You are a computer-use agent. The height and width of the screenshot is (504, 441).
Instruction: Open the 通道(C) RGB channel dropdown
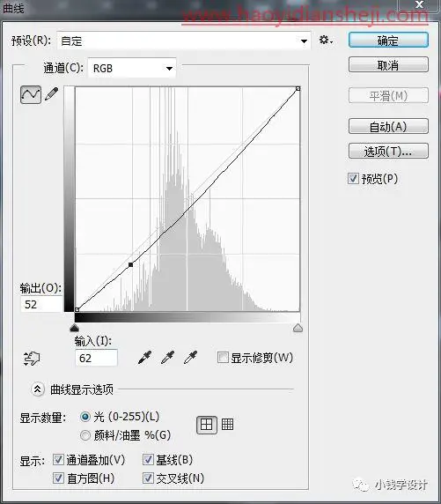tap(132, 68)
